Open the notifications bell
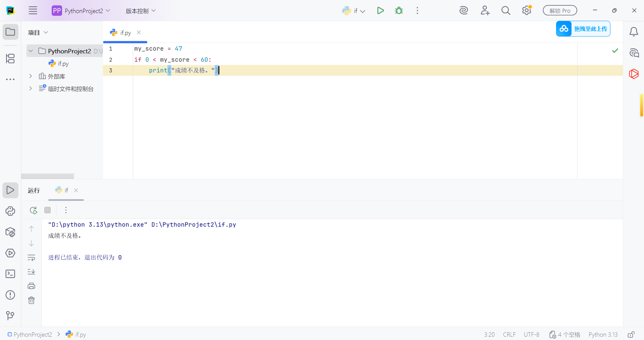The height and width of the screenshot is (340, 644). (634, 32)
